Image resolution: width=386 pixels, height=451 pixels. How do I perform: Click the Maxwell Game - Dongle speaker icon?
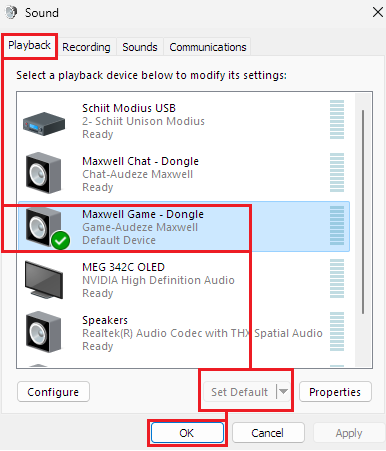(x=44, y=227)
